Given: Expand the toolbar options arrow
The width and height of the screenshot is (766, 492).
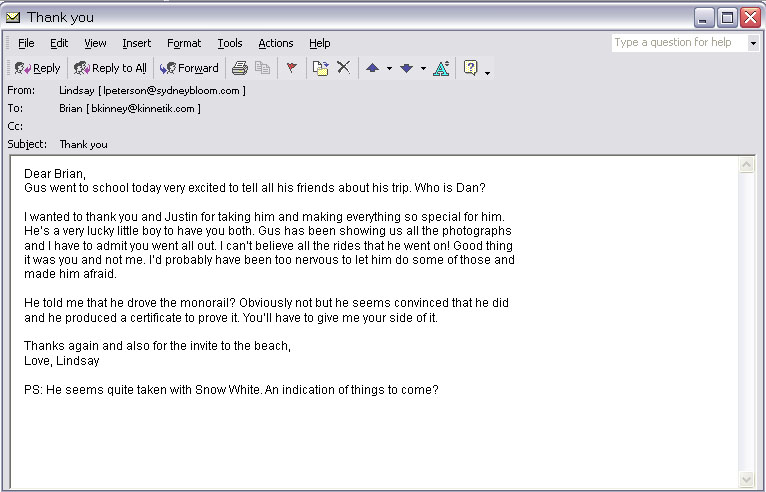Looking at the screenshot, I should coord(487,71).
